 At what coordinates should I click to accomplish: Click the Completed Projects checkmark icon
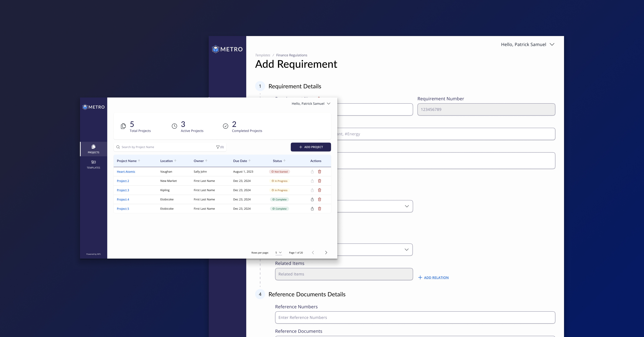click(225, 126)
